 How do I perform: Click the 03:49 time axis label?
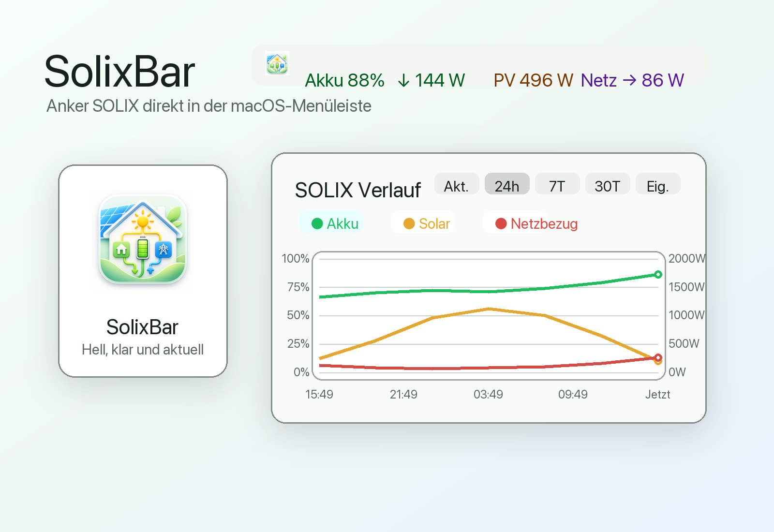tap(488, 394)
